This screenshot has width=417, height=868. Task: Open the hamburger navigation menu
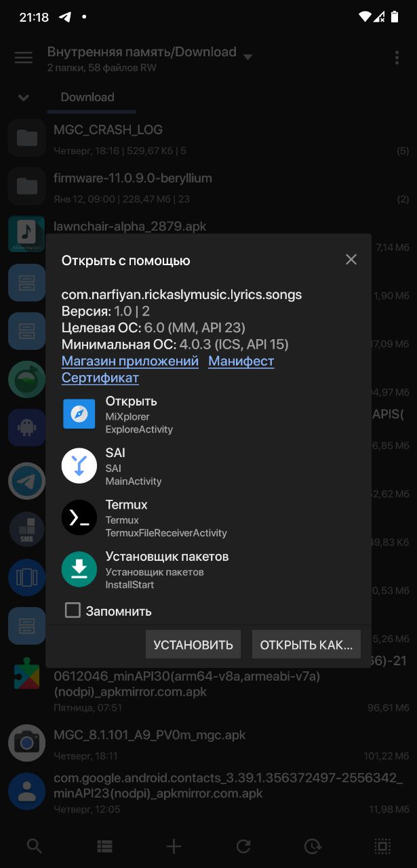click(x=24, y=58)
